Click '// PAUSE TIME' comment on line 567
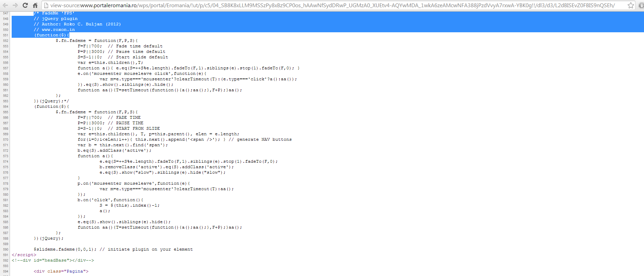 (x=126, y=123)
